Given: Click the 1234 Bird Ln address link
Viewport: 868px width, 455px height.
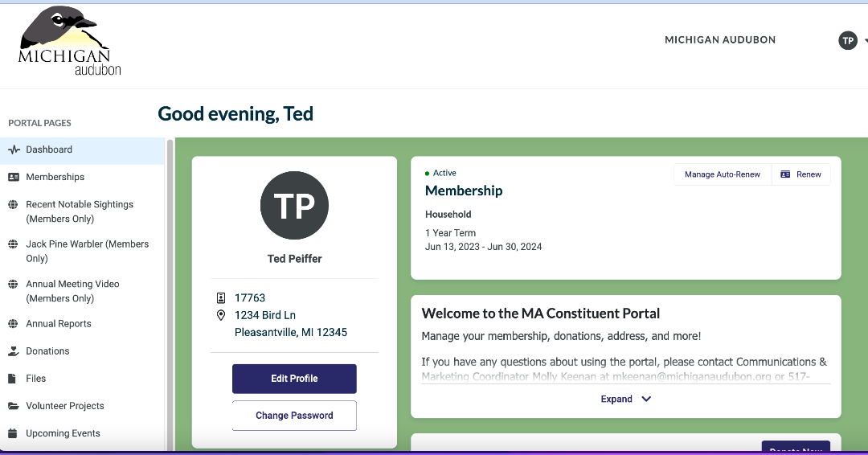Looking at the screenshot, I should (x=264, y=315).
